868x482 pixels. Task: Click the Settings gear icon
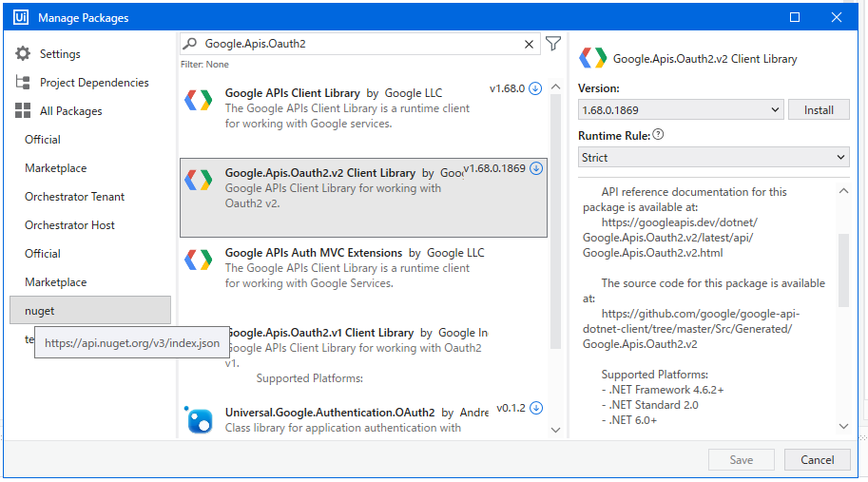pos(23,54)
